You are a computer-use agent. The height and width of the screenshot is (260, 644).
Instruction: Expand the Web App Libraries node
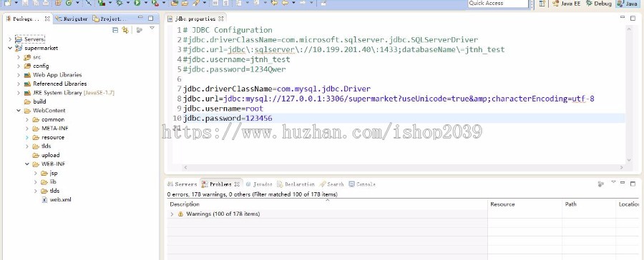click(x=19, y=74)
